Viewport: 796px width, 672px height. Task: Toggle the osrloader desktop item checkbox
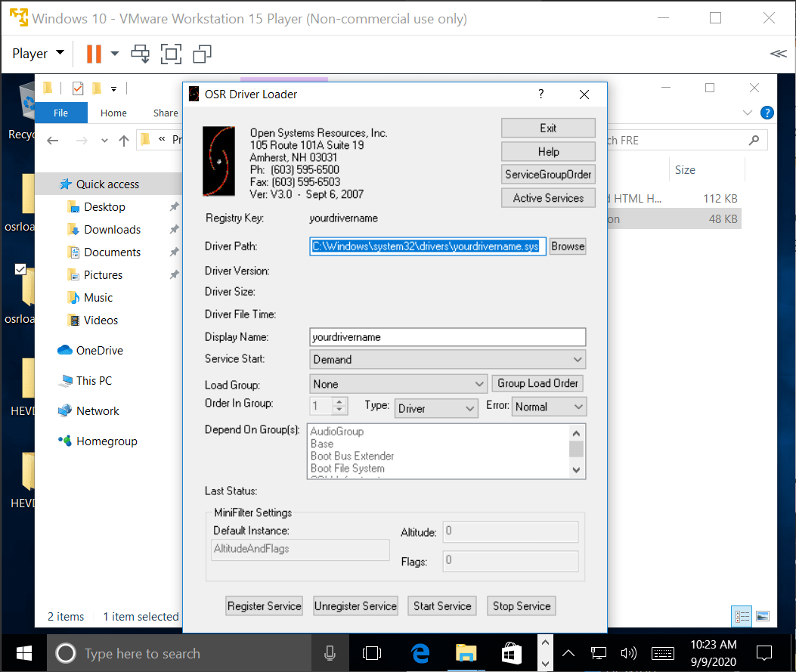[x=20, y=269]
